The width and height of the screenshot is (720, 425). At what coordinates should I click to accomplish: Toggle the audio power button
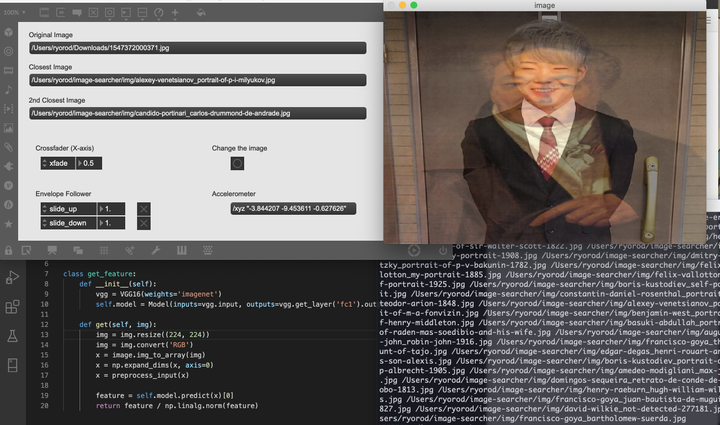click(x=443, y=251)
